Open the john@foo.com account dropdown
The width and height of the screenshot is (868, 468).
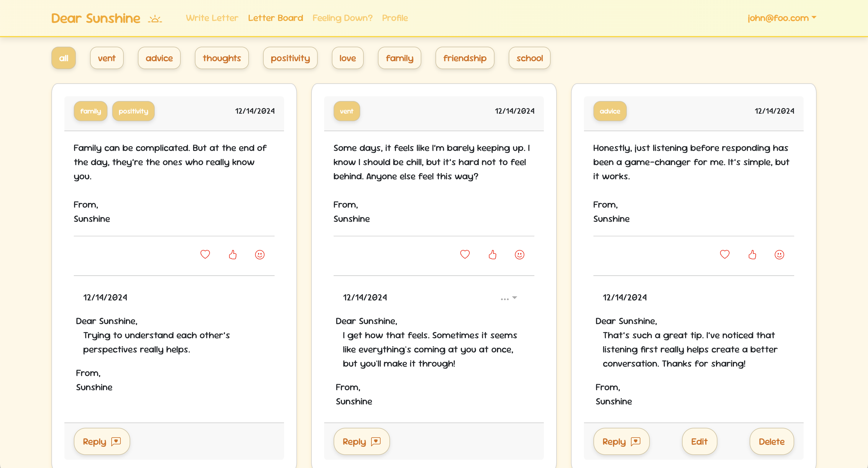point(782,18)
